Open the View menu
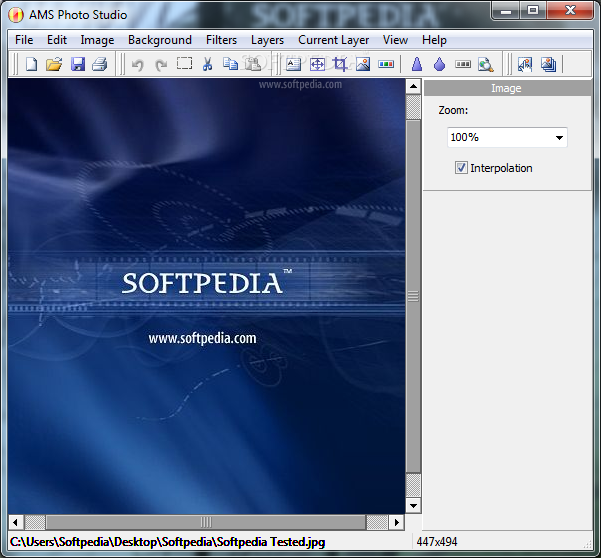 395,40
